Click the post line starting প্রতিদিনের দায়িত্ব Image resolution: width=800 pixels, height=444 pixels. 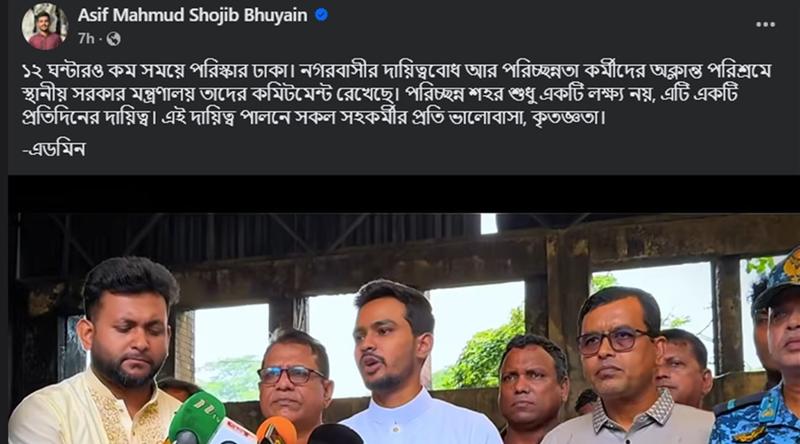pos(313,118)
